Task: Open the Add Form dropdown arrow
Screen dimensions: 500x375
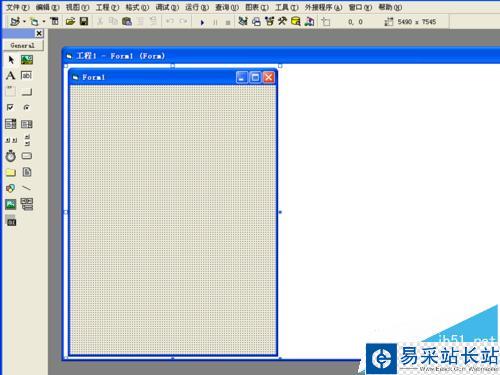Action: tap(44, 22)
